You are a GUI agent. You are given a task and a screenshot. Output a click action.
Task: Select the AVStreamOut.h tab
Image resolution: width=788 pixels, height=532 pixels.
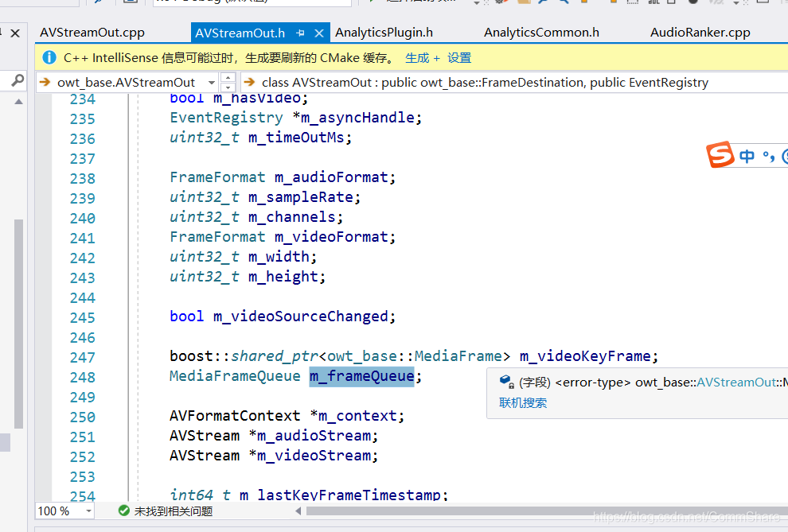click(240, 33)
